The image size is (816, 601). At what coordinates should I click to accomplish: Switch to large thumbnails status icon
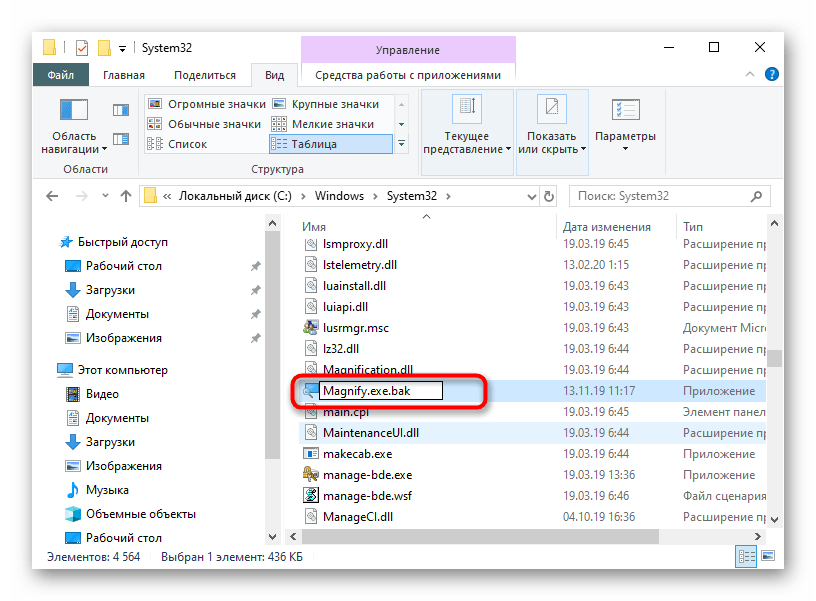[x=768, y=556]
